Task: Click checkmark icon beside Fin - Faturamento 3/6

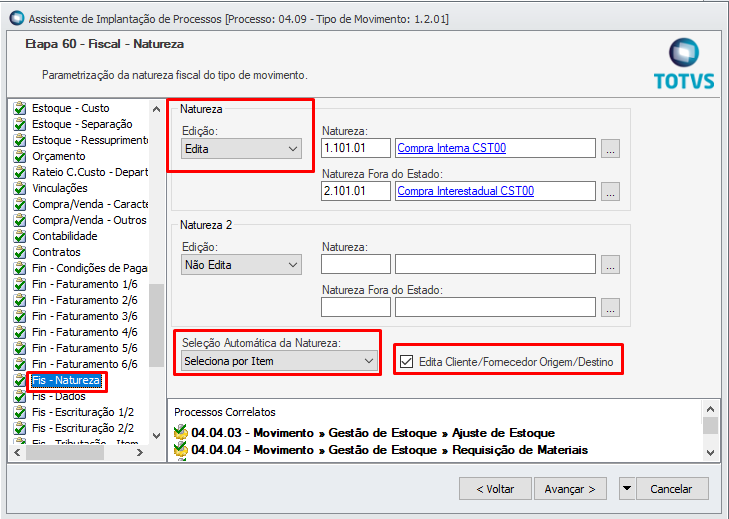Action: (20, 316)
